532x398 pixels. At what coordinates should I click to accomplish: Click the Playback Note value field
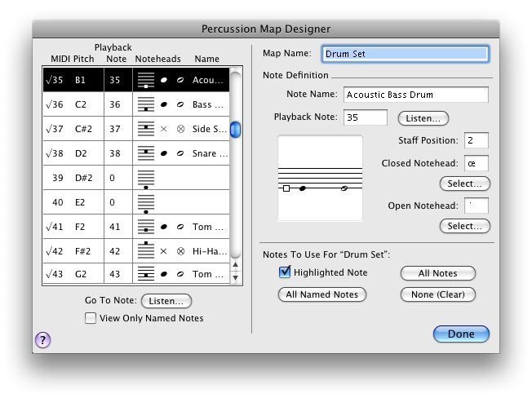tap(366, 117)
